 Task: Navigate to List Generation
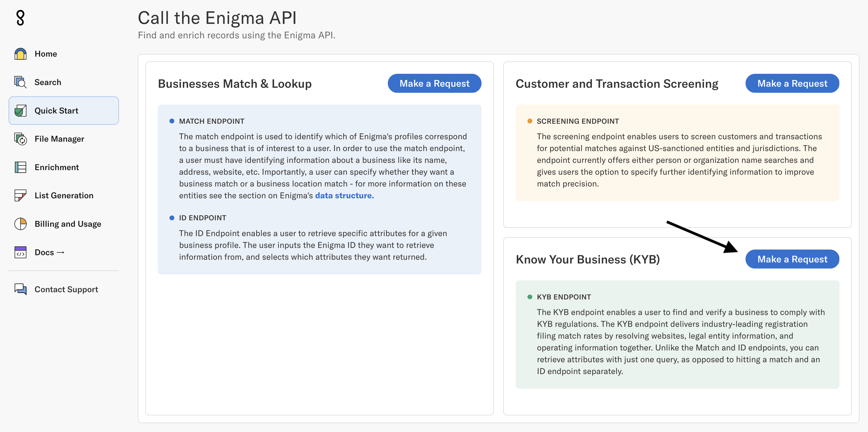tap(64, 196)
